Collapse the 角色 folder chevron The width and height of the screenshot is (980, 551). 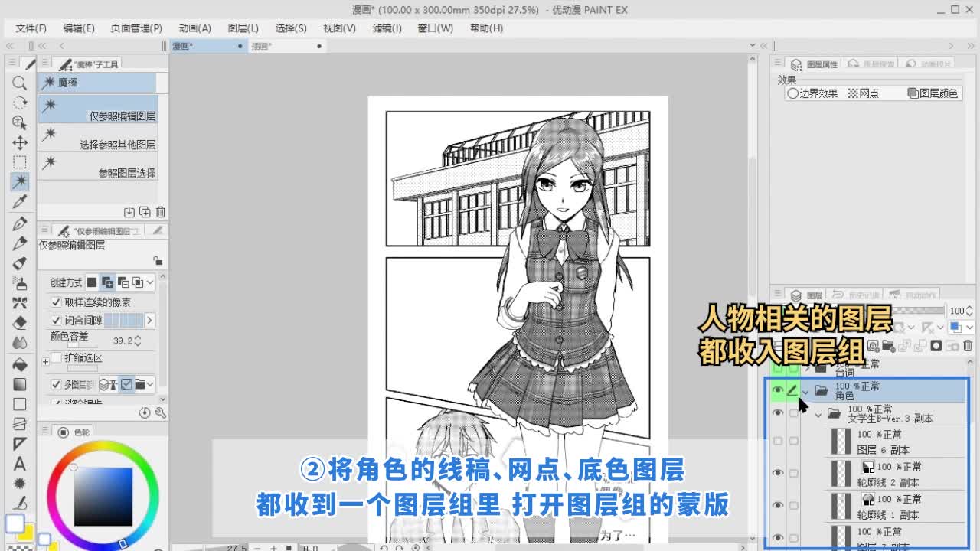(x=805, y=391)
